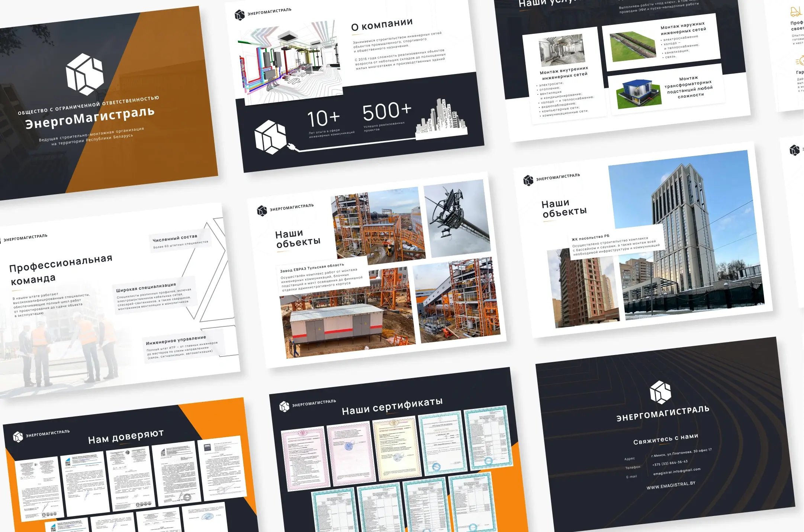This screenshot has height=532, width=804.
Task: Click the transformer substation building thumbnail
Action: 638,93
